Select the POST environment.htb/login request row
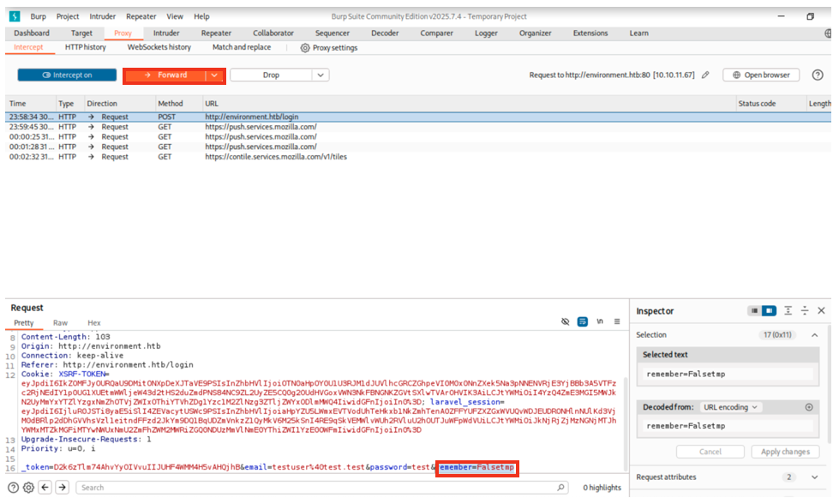 [418, 117]
